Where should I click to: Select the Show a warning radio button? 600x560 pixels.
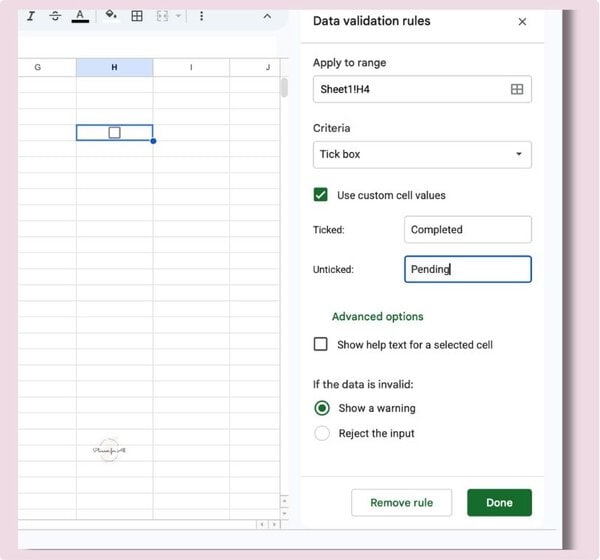click(322, 408)
